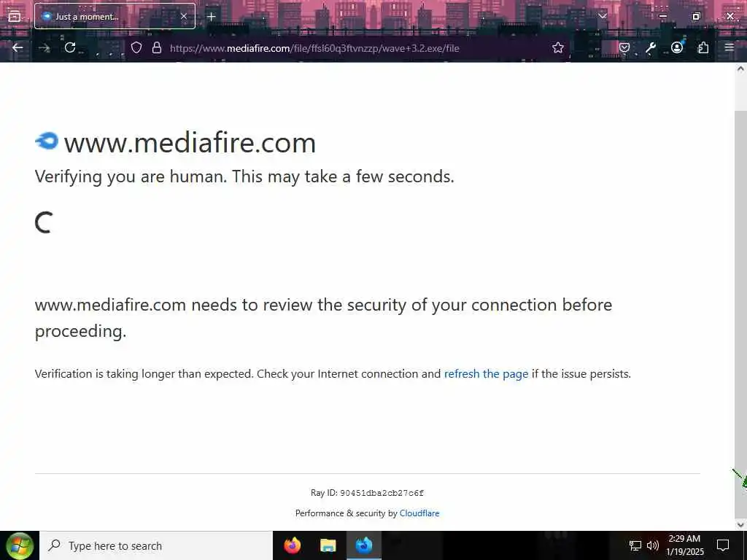This screenshot has height=560, width=747.
Task: Open the volume speaker tray icon
Action: (x=653, y=545)
